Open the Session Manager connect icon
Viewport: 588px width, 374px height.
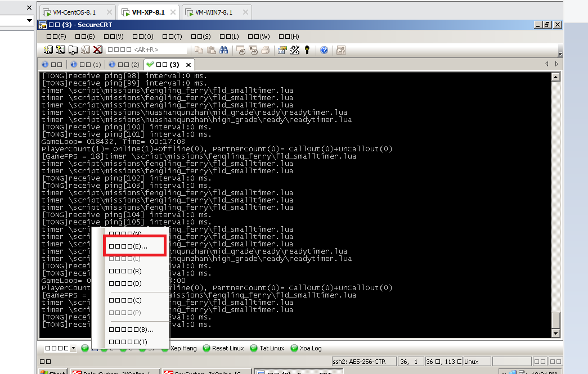47,50
